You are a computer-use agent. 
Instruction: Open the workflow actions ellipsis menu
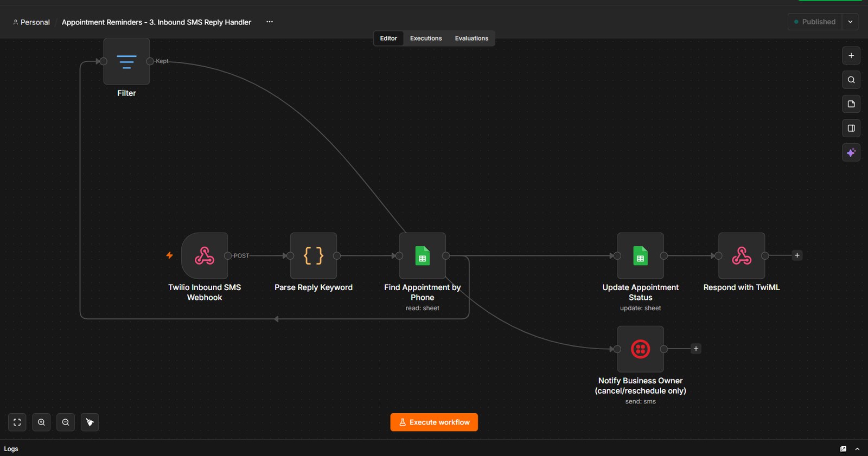pyautogui.click(x=270, y=22)
